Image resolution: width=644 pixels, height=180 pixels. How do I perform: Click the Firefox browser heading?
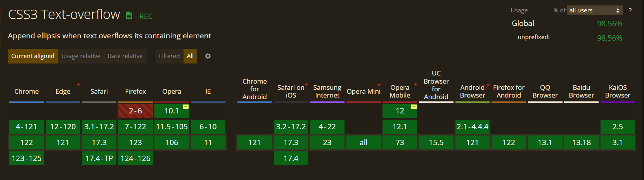[x=135, y=91]
